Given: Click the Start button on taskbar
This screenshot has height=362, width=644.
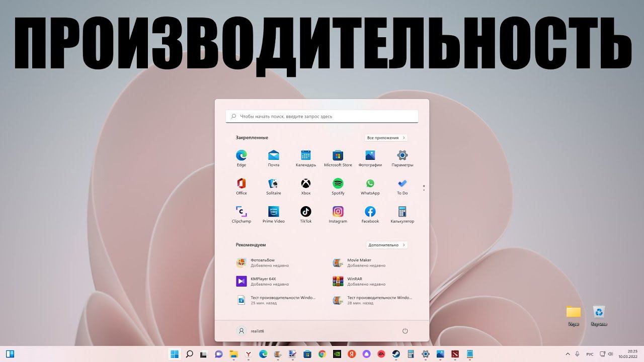Looking at the screenshot, I should [175, 354].
